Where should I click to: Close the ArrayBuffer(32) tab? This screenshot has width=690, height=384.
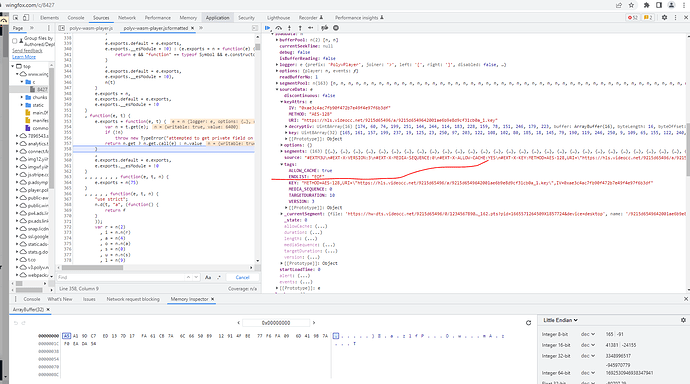pos(48,310)
